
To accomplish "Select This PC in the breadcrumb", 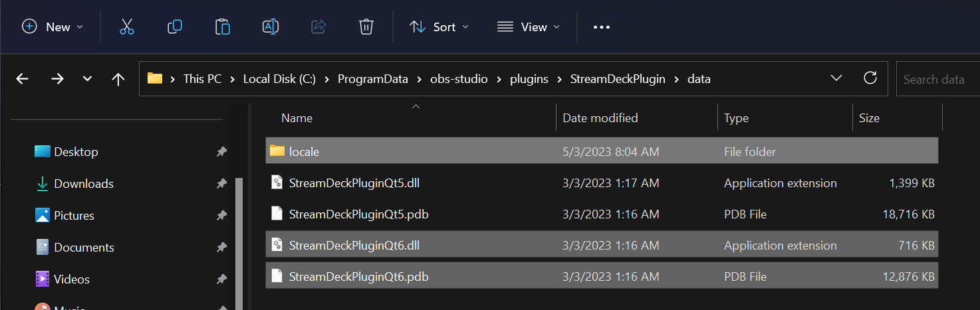I will click(x=202, y=79).
